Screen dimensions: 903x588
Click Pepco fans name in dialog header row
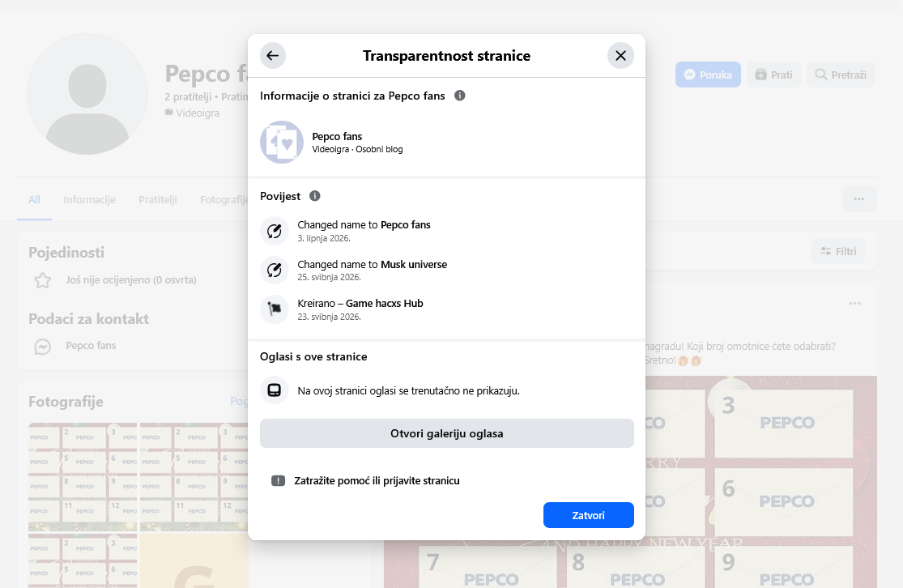pos(337,137)
